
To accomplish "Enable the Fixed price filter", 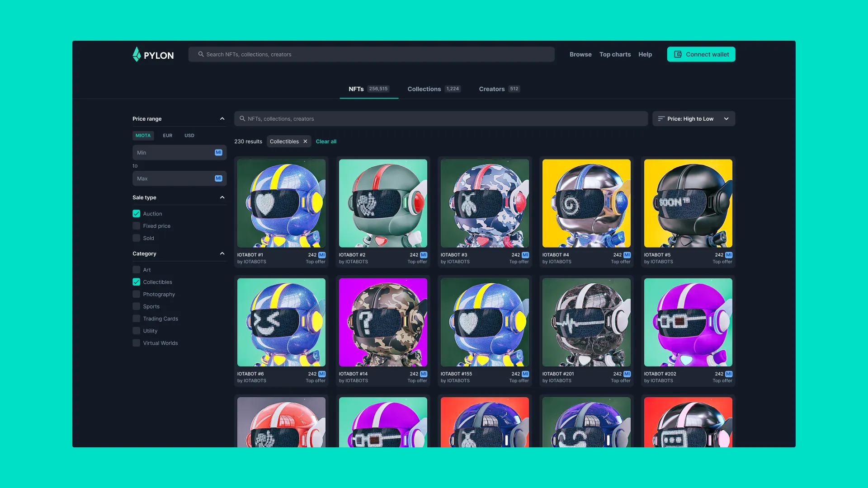I will coord(136,225).
